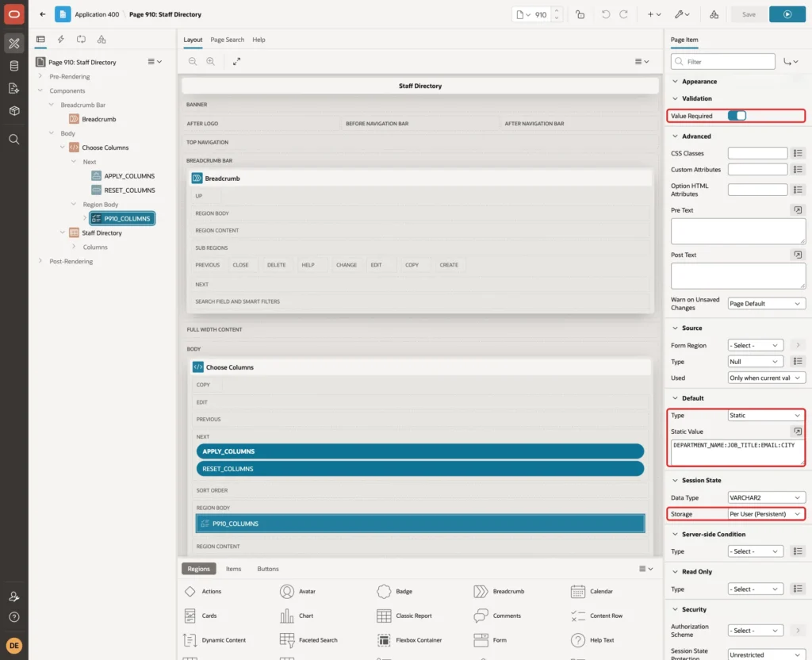Switch to Dynamic Actions lightning tab
The image size is (812, 660).
(61, 40)
